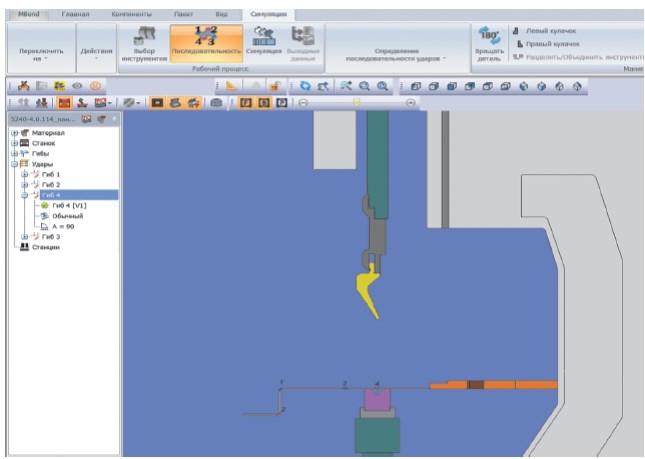Open the Переключить на dropdown
This screenshot has height=459, width=645.
click(37, 55)
